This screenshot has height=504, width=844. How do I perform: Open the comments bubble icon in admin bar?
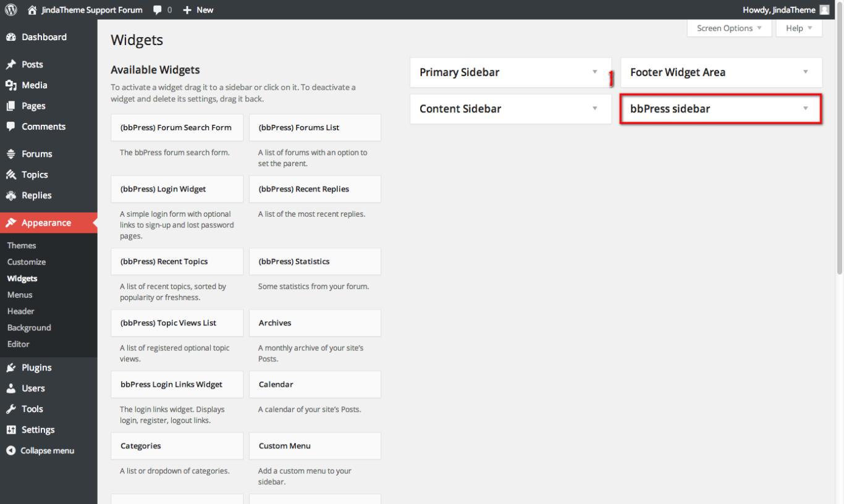point(158,10)
